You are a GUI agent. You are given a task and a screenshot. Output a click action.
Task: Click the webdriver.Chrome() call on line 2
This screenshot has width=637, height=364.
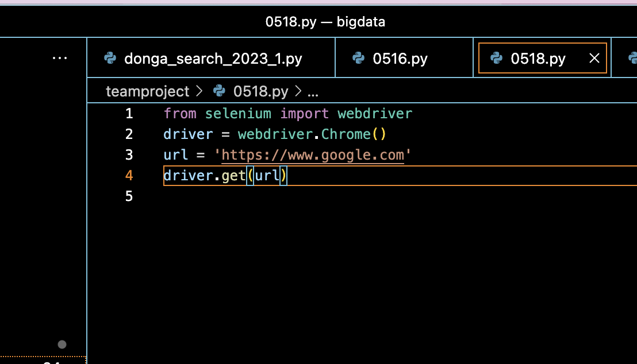313,134
